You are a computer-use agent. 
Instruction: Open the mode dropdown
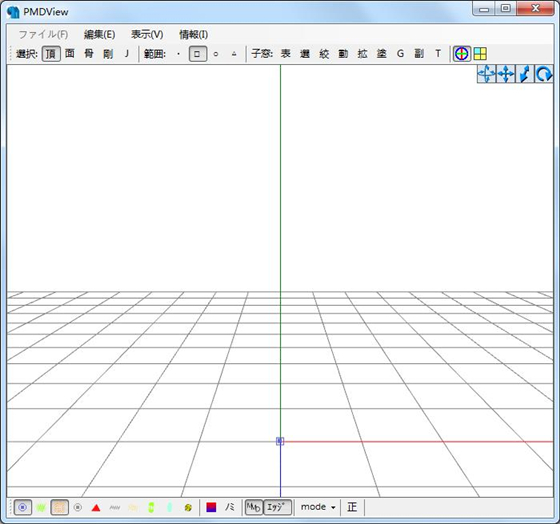[x=318, y=507]
